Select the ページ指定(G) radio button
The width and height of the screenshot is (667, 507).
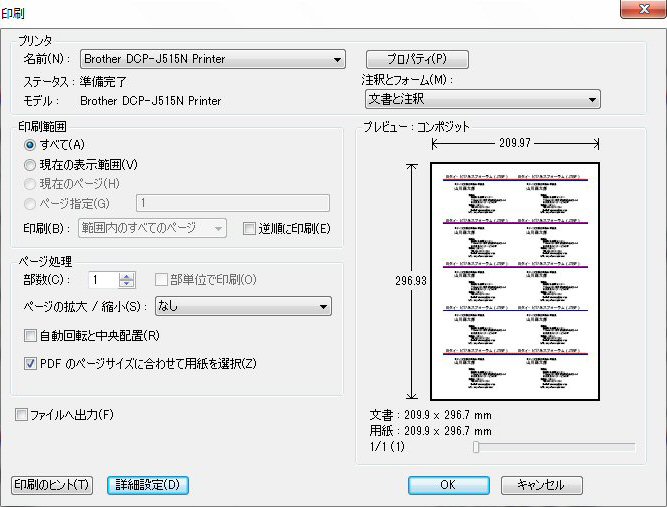coord(30,203)
